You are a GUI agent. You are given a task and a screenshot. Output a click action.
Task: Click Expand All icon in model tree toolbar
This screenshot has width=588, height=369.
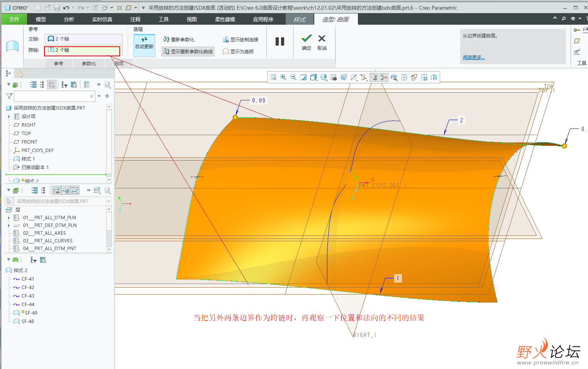click(34, 85)
